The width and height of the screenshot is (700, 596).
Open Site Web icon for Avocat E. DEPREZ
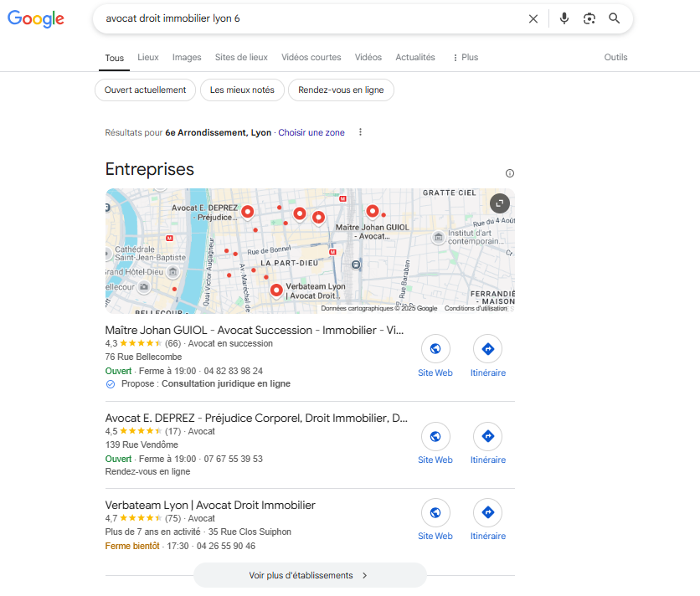coord(435,436)
